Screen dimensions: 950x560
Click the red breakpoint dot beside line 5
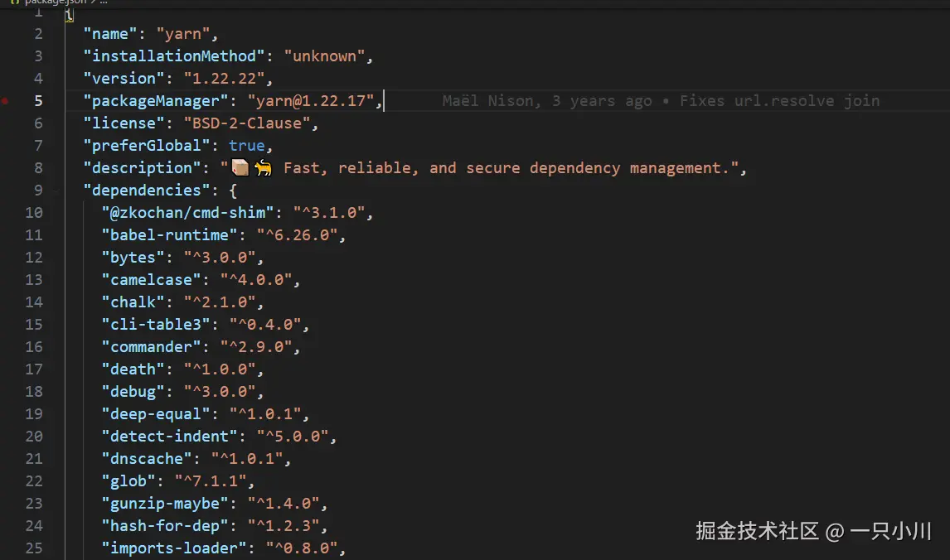pos(5,101)
